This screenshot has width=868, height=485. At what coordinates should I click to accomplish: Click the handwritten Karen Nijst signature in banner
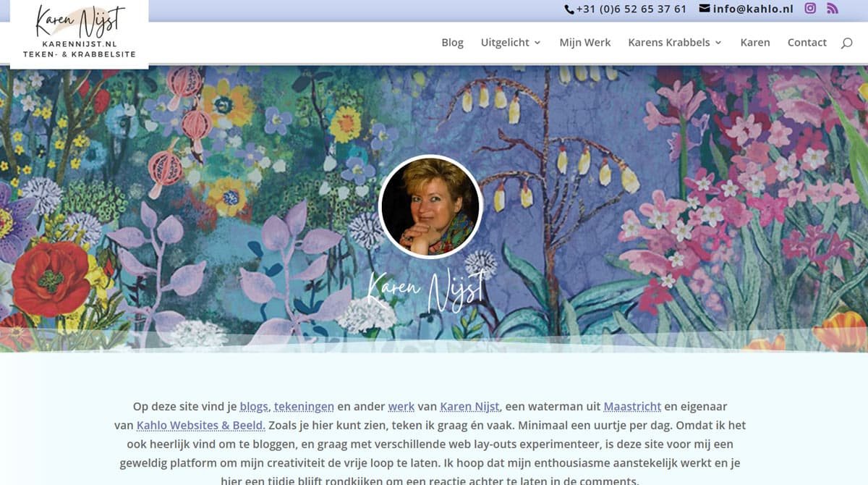tap(427, 291)
